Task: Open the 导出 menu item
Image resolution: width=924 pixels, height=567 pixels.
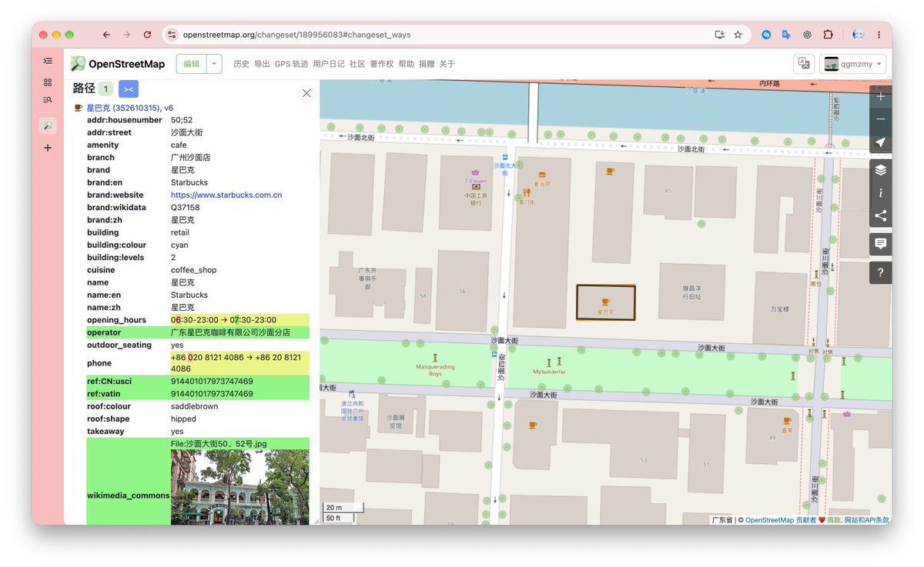Action: (x=262, y=64)
